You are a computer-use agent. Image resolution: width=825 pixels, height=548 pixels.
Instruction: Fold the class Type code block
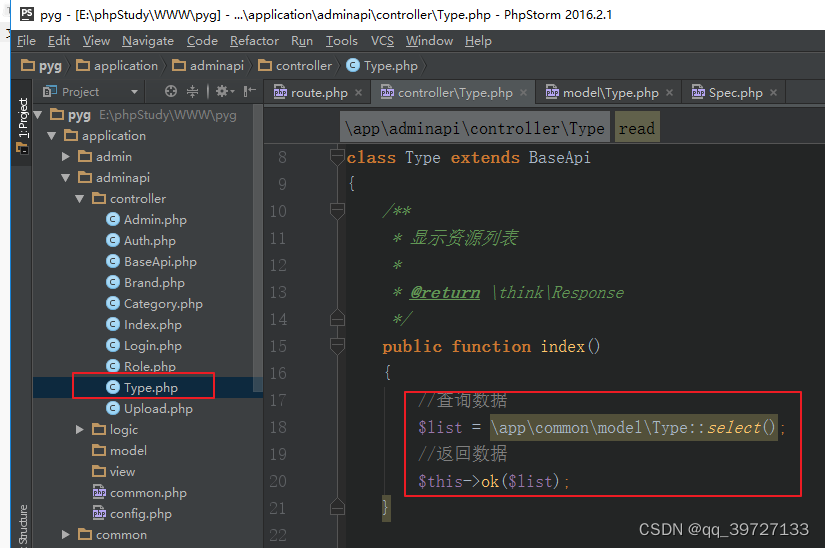tap(337, 156)
